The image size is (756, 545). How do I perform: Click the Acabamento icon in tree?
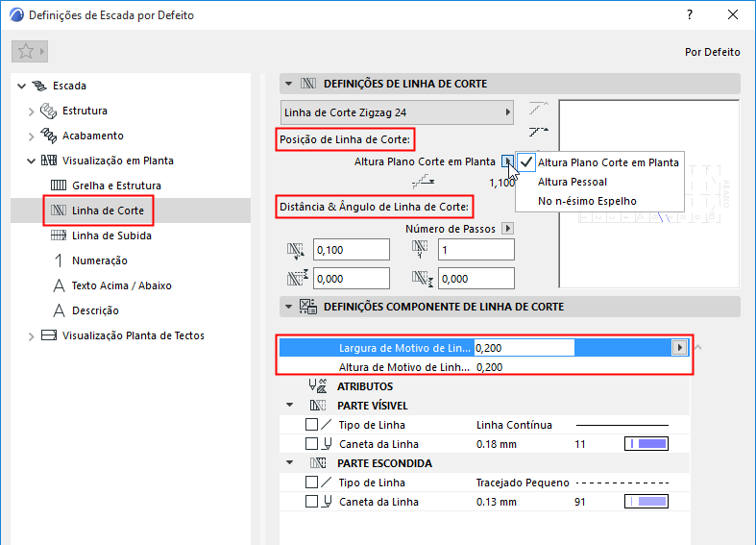point(48,136)
